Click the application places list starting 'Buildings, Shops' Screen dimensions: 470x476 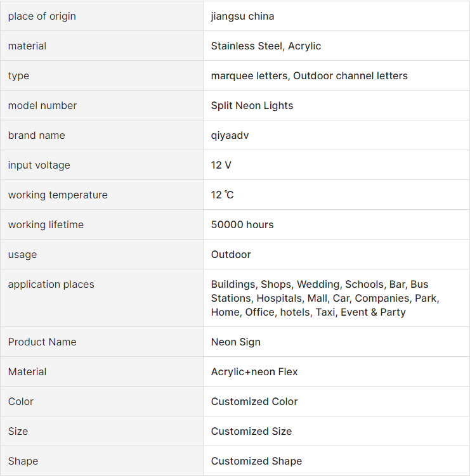pos(325,298)
